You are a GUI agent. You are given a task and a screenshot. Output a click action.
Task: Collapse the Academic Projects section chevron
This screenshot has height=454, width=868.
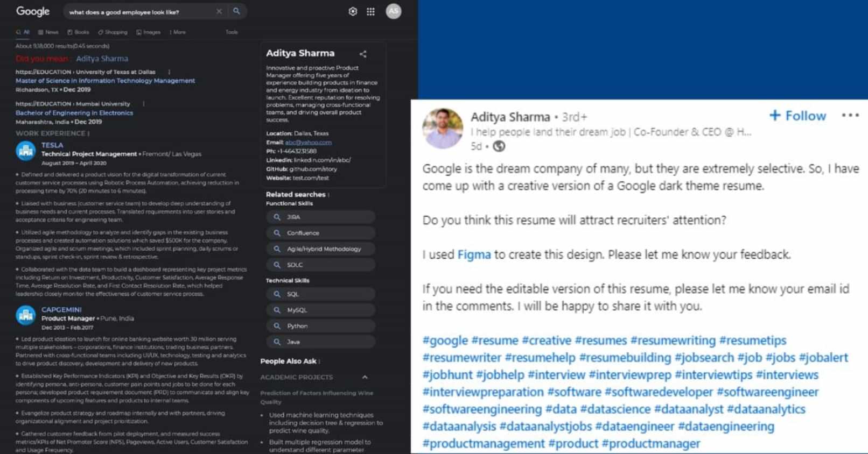(365, 377)
